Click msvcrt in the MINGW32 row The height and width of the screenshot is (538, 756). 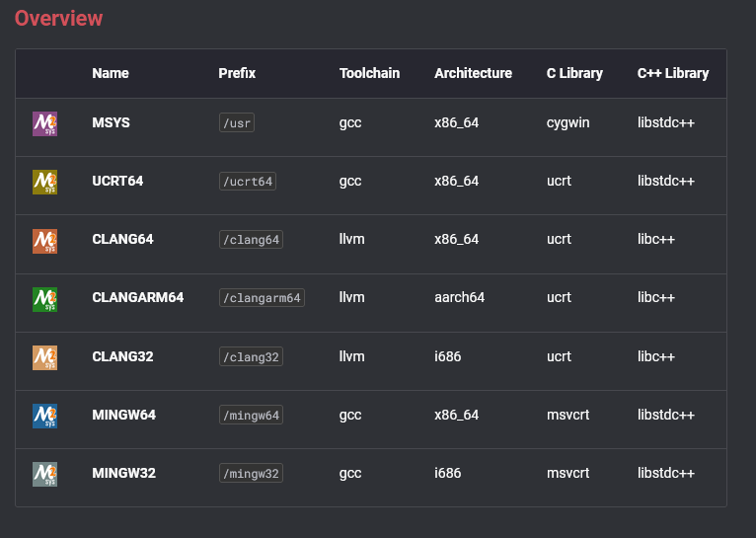[x=567, y=474]
